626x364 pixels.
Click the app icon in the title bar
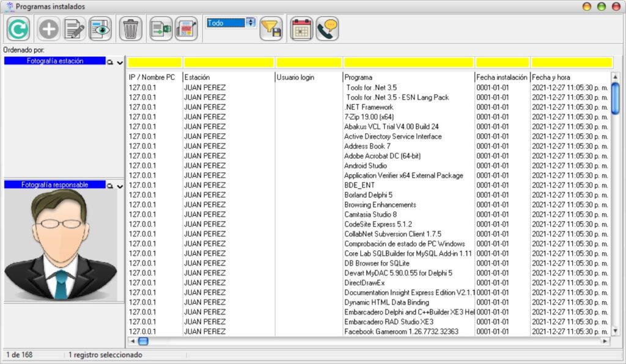pos(9,7)
